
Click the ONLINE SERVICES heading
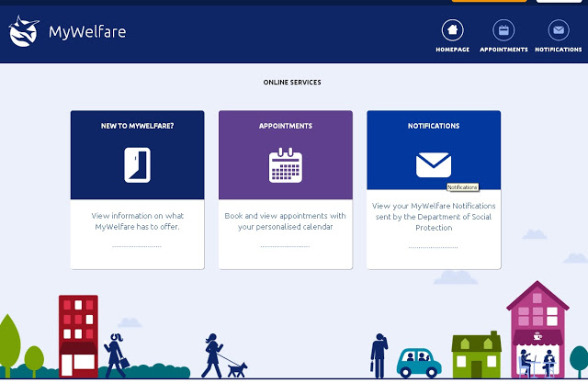click(292, 83)
